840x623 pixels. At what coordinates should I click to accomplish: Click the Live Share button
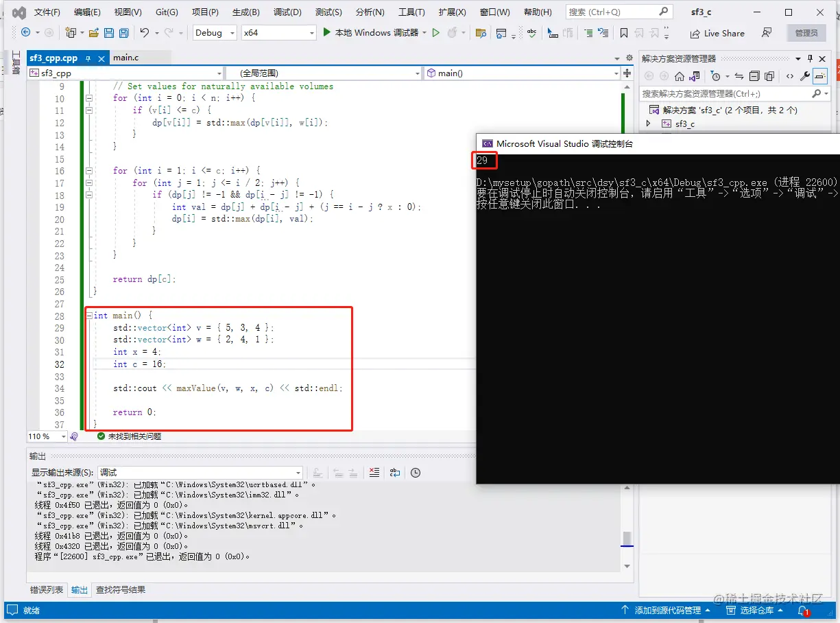717,33
